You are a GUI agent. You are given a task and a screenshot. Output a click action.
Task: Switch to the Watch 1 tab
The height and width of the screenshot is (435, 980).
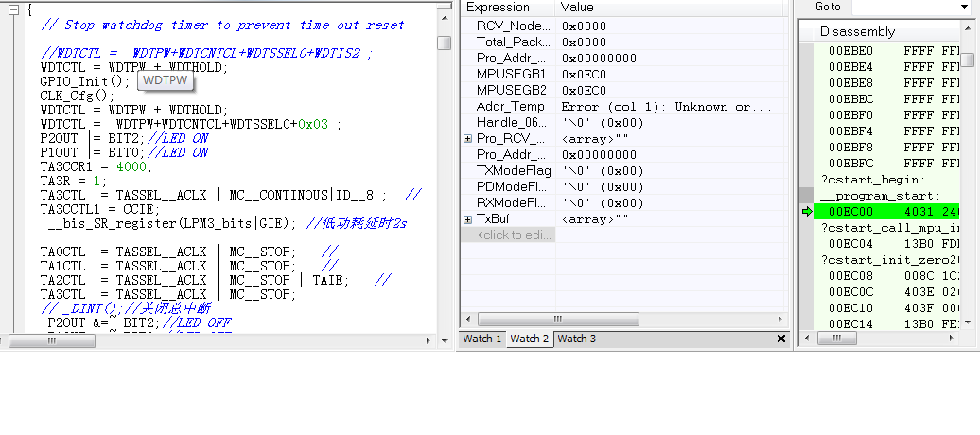[481, 339]
